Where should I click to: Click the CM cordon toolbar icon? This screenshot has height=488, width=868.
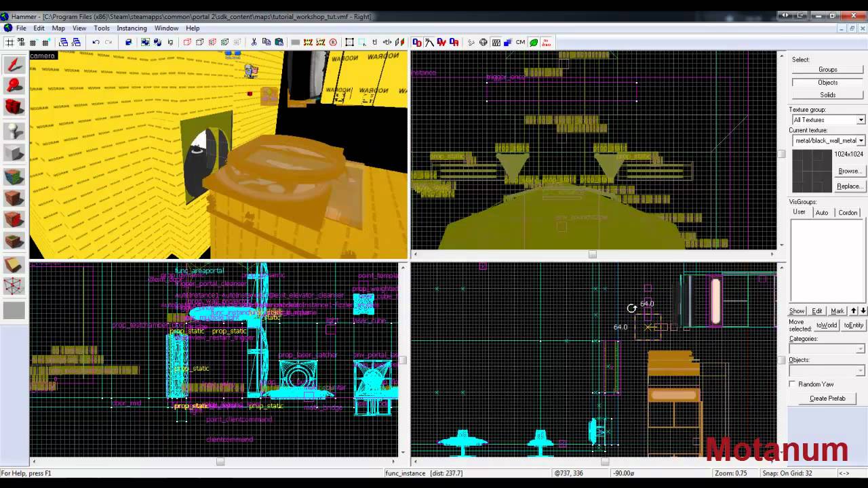pos(520,42)
